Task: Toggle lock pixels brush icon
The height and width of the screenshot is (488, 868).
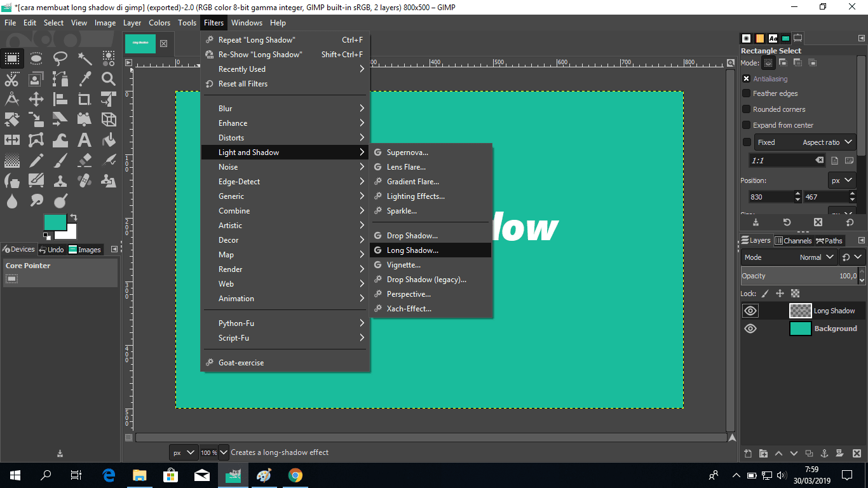Action: tap(765, 294)
